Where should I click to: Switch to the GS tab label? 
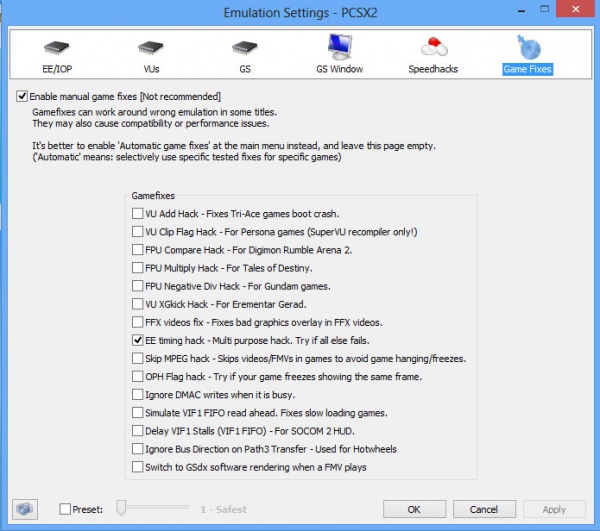[x=245, y=69]
